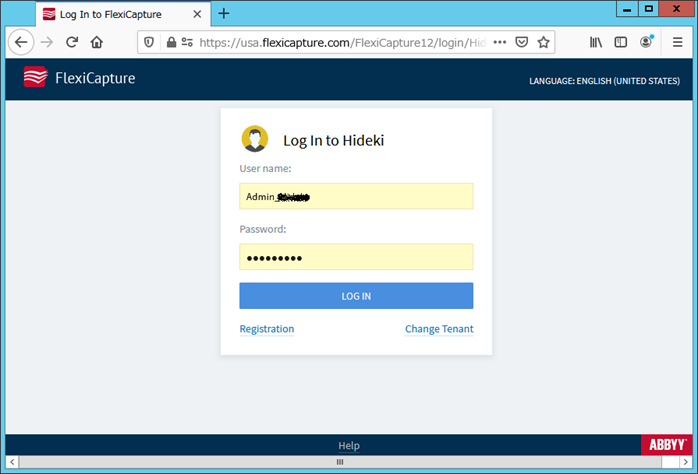Click the FlexiCapture logo in the header
The width and height of the screenshot is (698, 474).
[x=80, y=77]
